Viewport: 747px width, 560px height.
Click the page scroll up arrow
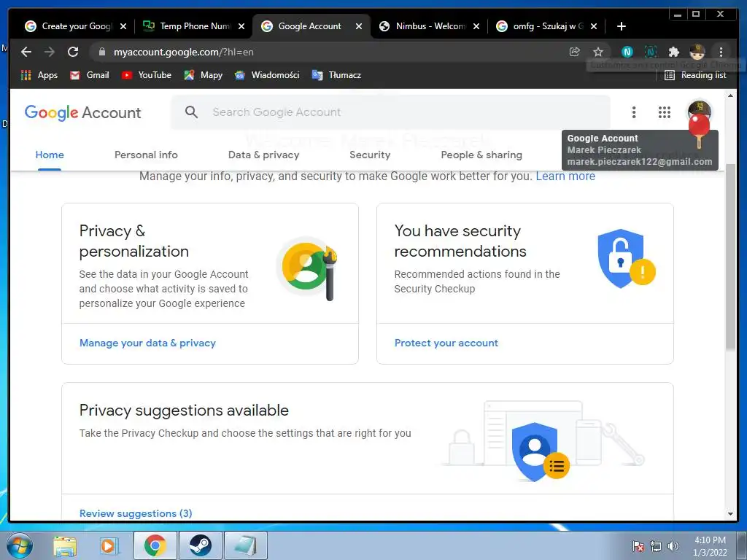click(730, 96)
